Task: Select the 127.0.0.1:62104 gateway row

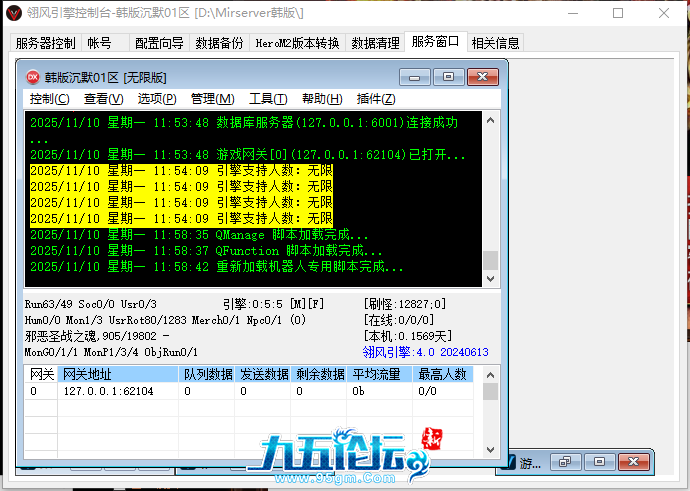Action: (108, 391)
